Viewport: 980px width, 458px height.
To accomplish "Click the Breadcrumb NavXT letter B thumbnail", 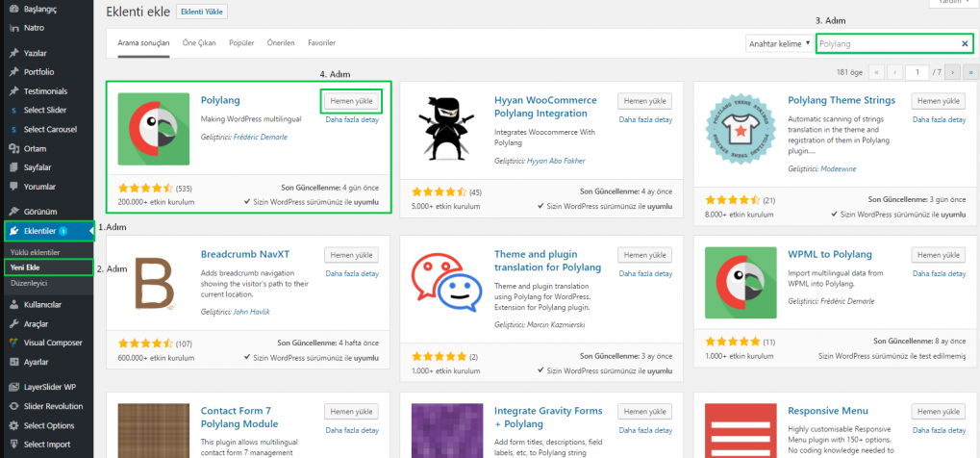I will pos(154,283).
